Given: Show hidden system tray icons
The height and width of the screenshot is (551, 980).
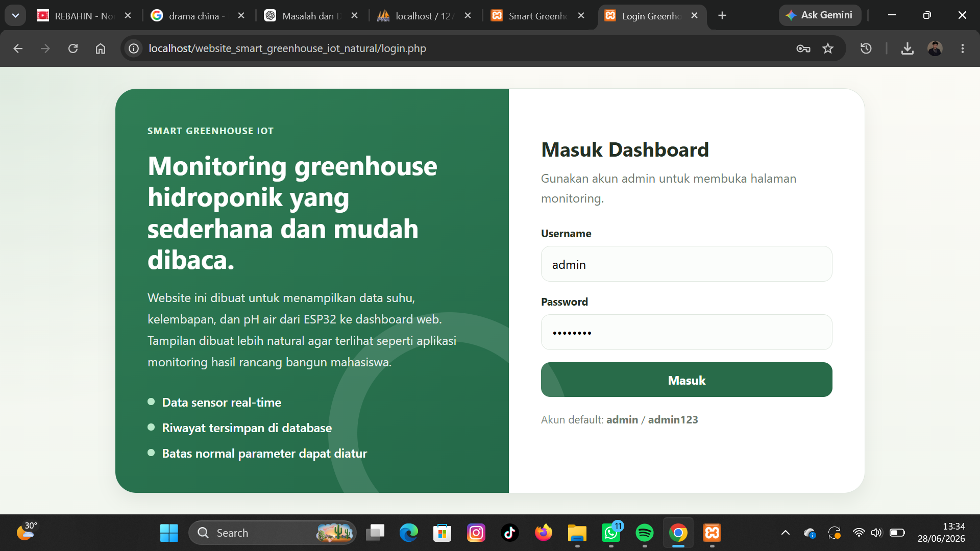Looking at the screenshot, I should [786, 533].
